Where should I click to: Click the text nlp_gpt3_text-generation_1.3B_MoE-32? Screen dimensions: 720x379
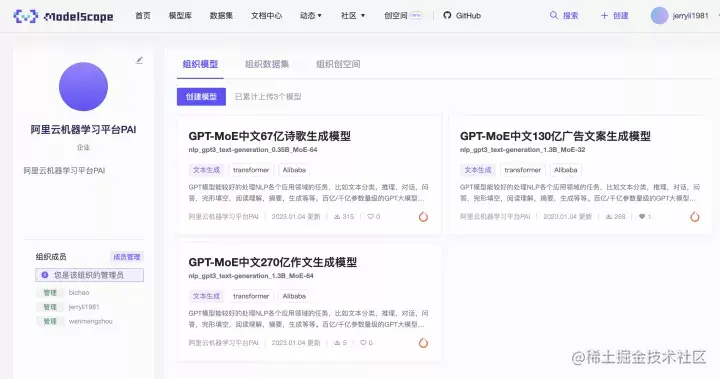point(523,150)
